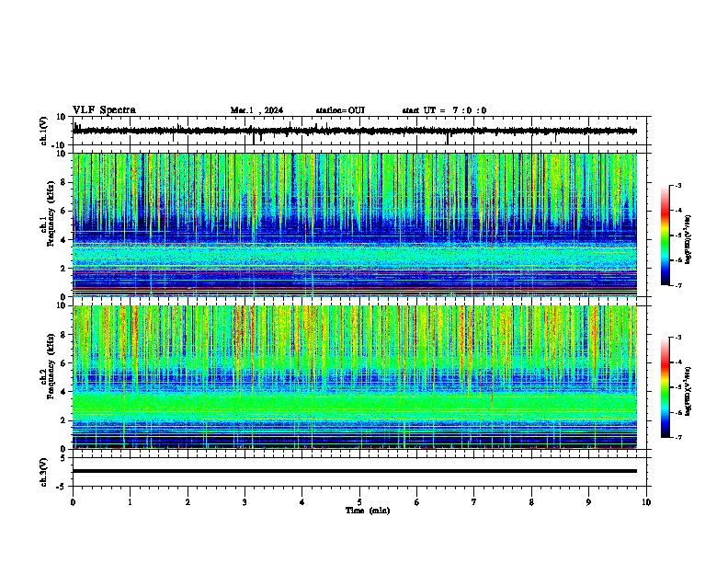Click the 'VLF Spectra' plot title
The width and height of the screenshot is (728, 563).
coord(104,110)
